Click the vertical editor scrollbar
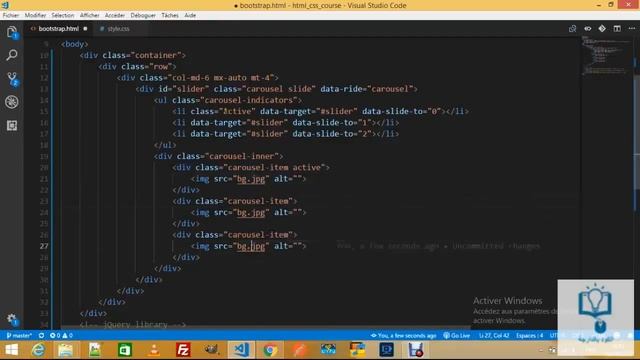 636,133
